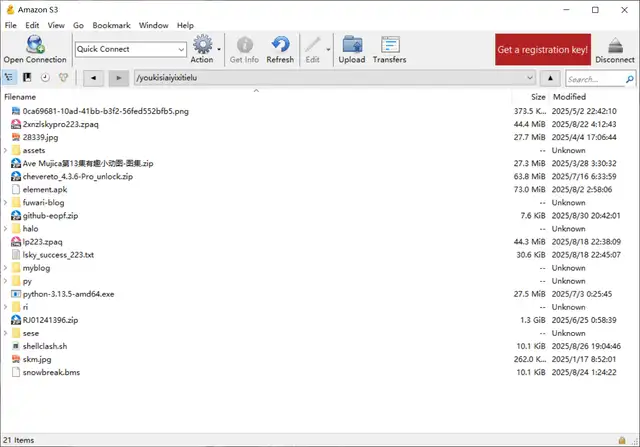
Task: Expand the assets folder
Action: click(6, 150)
